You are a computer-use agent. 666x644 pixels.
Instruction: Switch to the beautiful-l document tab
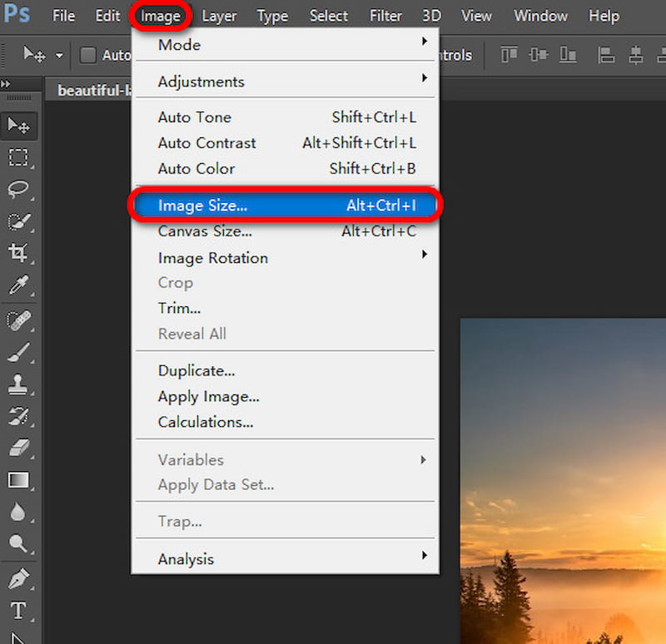pyautogui.click(x=90, y=90)
